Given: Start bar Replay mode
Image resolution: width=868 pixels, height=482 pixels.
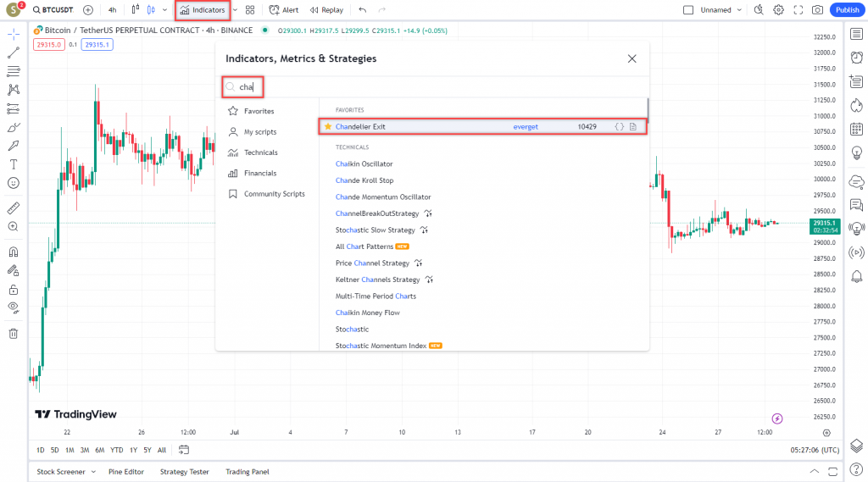Looking at the screenshot, I should (326, 10).
